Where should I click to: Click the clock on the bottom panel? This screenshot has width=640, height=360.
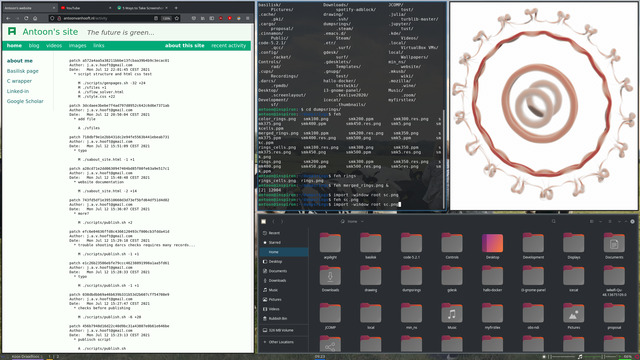320,357
